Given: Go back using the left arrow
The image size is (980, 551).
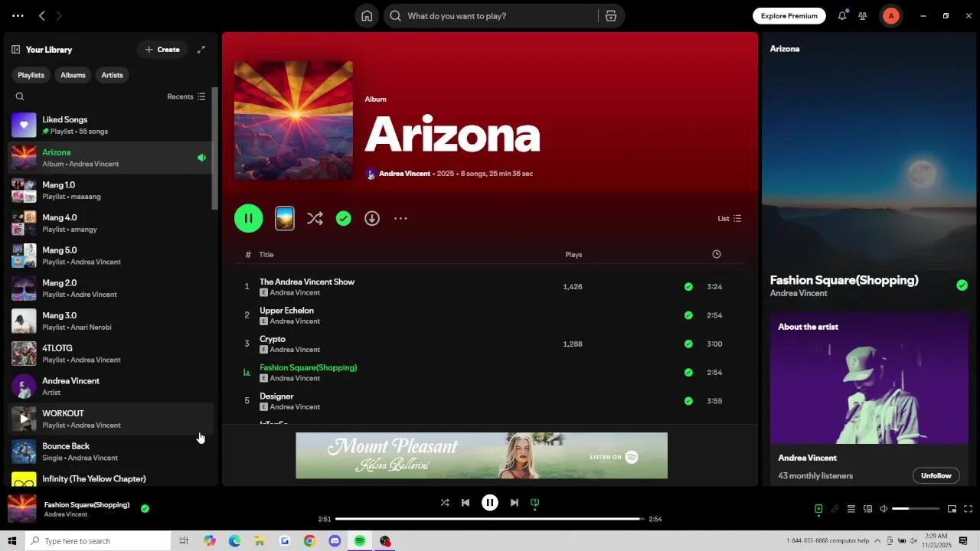Looking at the screenshot, I should click(42, 16).
